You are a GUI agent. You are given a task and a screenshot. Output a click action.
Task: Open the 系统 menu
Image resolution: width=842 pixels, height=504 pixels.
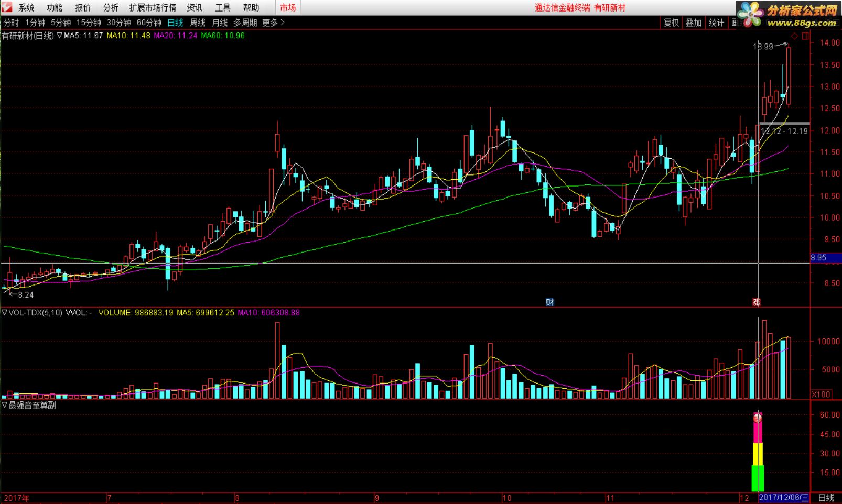pos(26,7)
